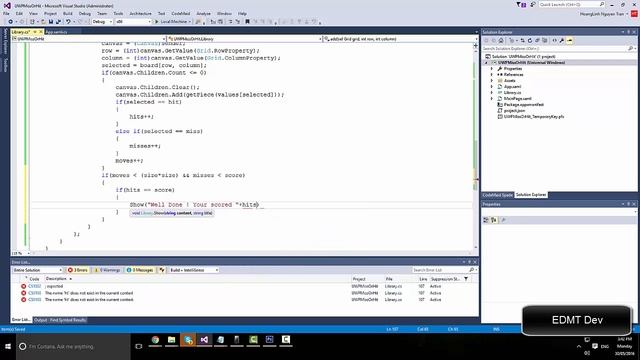Image resolution: width=640 pixels, height=360 pixels.
Task: Click the Task View taskbar icon
Action: tap(139, 347)
